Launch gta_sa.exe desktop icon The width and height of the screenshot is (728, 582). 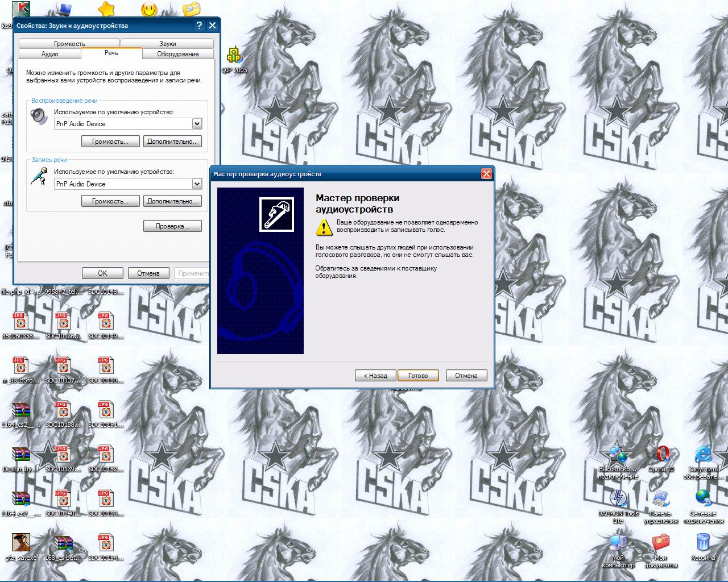click(21, 543)
